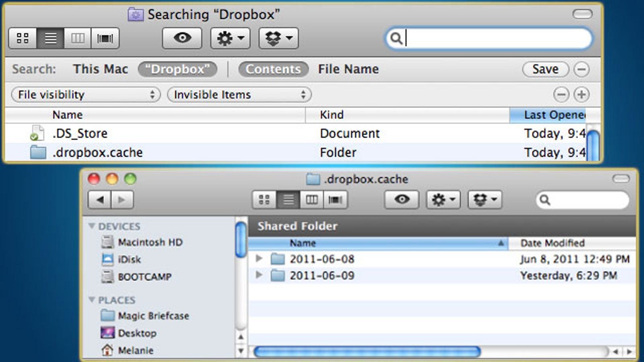The width and height of the screenshot is (644, 362).
Task: Open iDisk in sidebar
Action: coord(121,259)
